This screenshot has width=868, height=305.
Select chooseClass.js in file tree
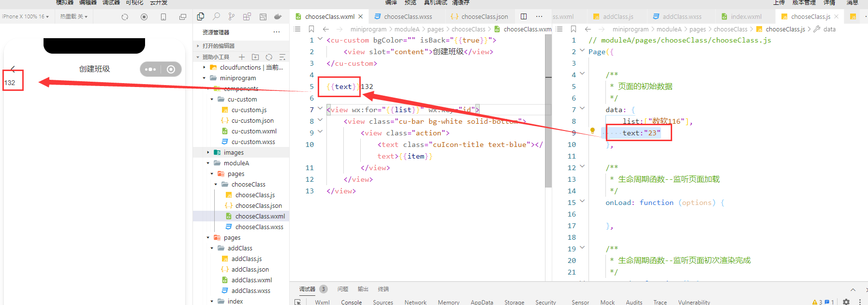click(255, 195)
